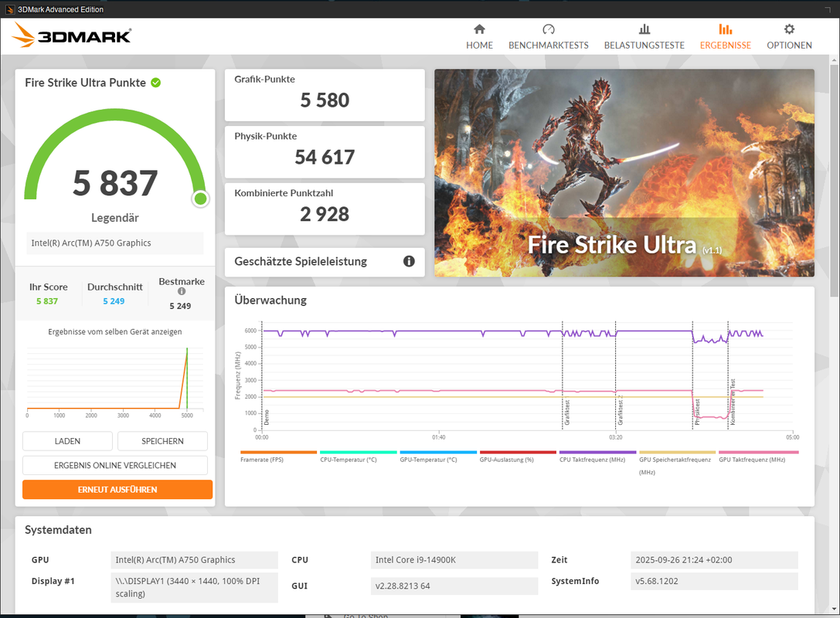This screenshot has width=840, height=618.
Task: Click the Benchmarktests gauge icon
Action: click(548, 29)
